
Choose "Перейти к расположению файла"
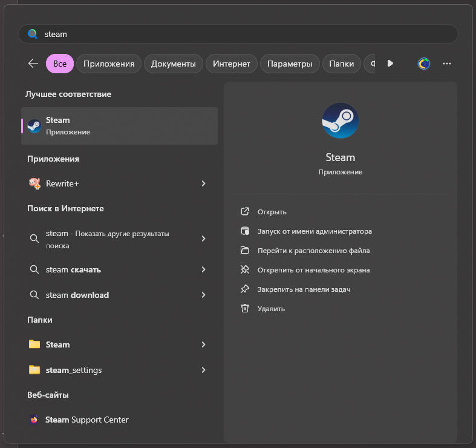313,251
